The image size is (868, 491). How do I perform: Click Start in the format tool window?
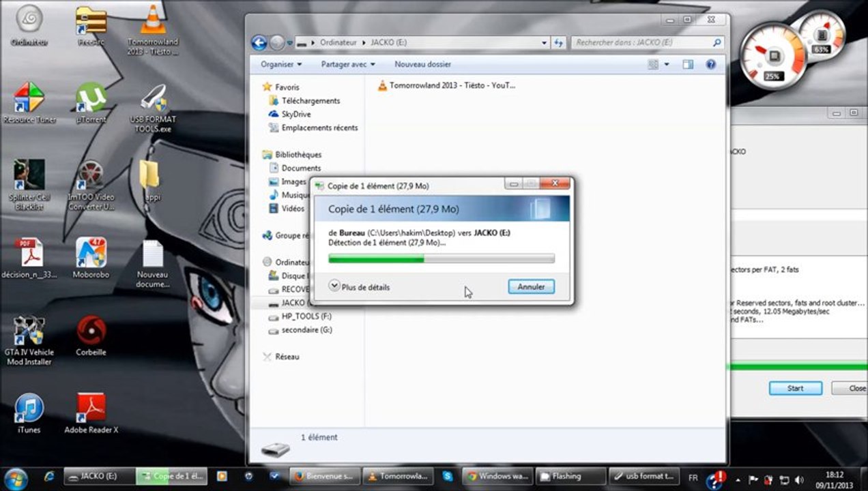(x=795, y=388)
